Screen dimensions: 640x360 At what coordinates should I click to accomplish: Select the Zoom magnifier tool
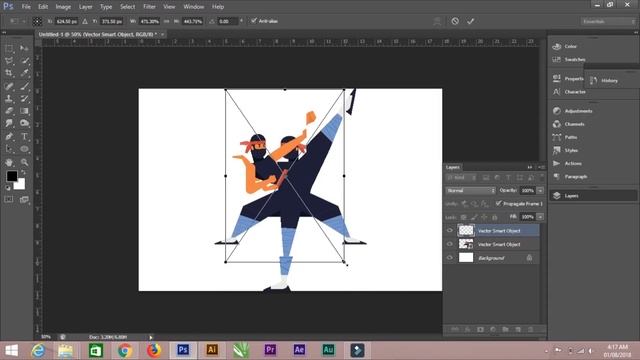coord(24,162)
